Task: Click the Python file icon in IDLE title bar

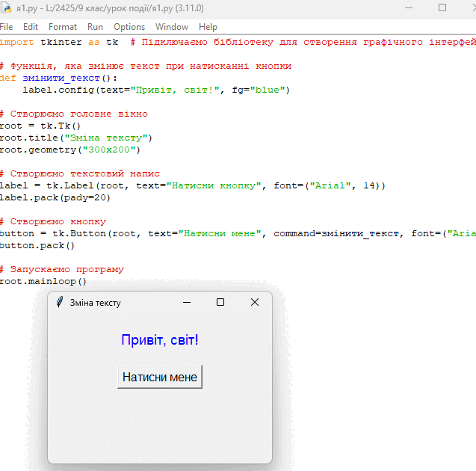Action: click(x=6, y=8)
